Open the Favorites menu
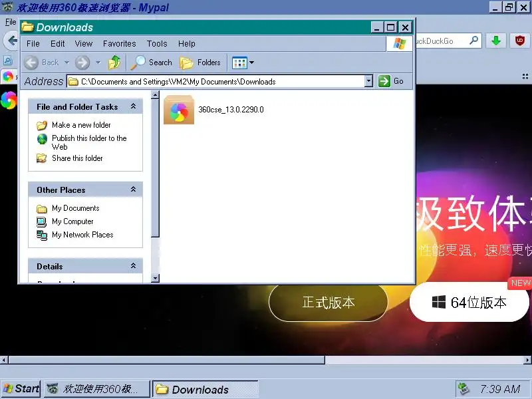This screenshot has height=399, width=532. 120,44
